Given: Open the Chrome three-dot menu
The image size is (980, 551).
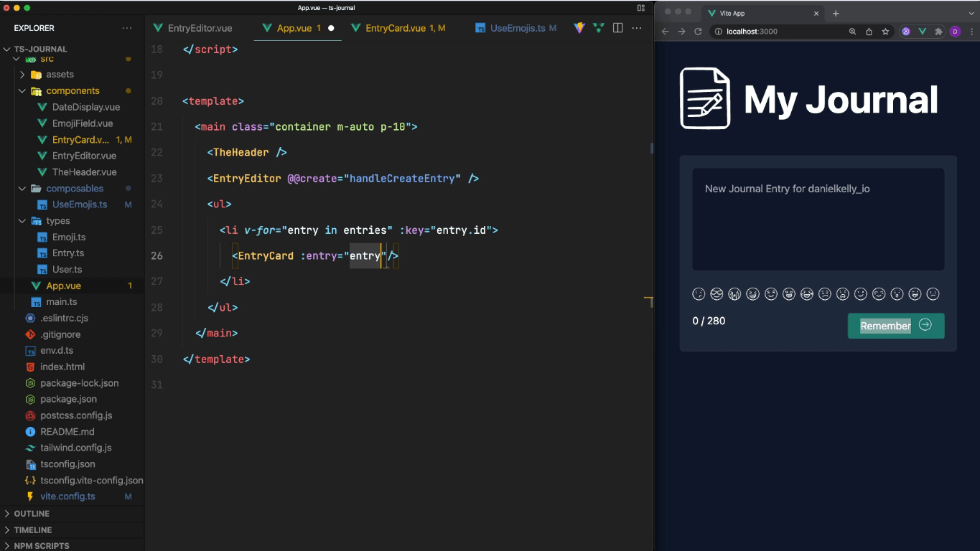Looking at the screenshot, I should pyautogui.click(x=971, y=32).
